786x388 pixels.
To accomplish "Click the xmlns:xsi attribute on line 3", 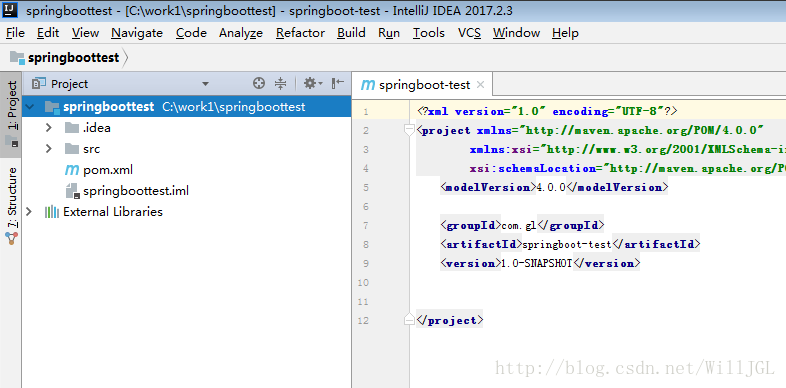I will tap(628, 149).
